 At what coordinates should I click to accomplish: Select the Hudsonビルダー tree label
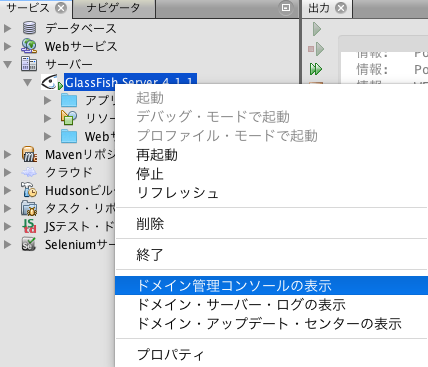coord(80,190)
